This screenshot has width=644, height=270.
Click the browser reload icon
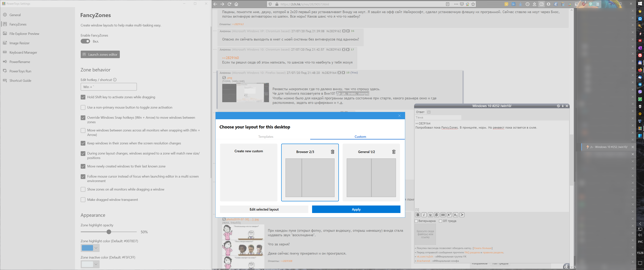point(229,4)
